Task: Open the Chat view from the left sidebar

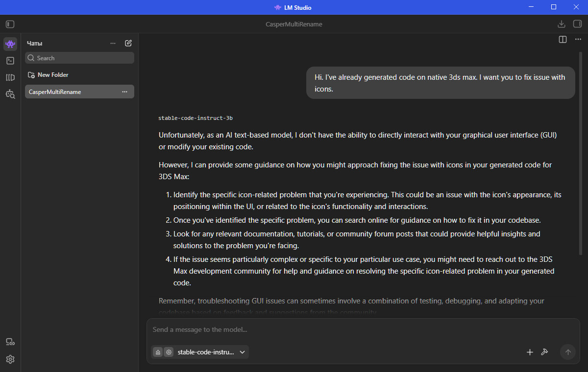Action: click(10, 44)
